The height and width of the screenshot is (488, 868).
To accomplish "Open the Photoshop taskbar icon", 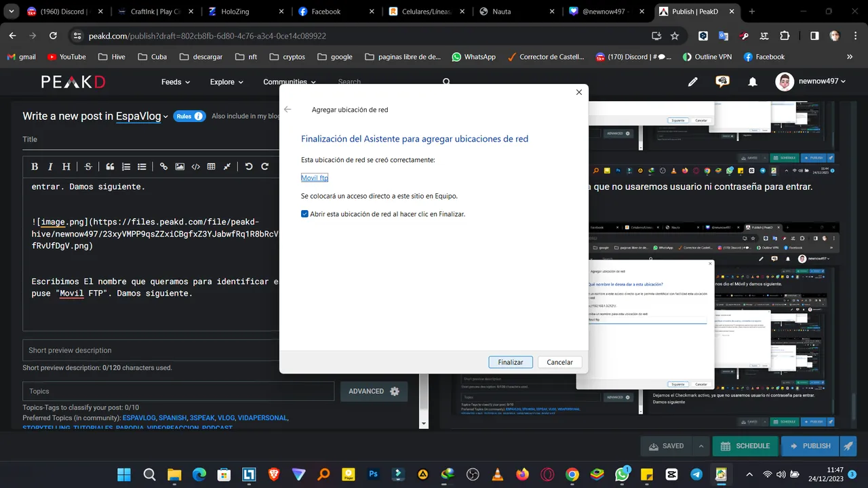I will [x=373, y=474].
